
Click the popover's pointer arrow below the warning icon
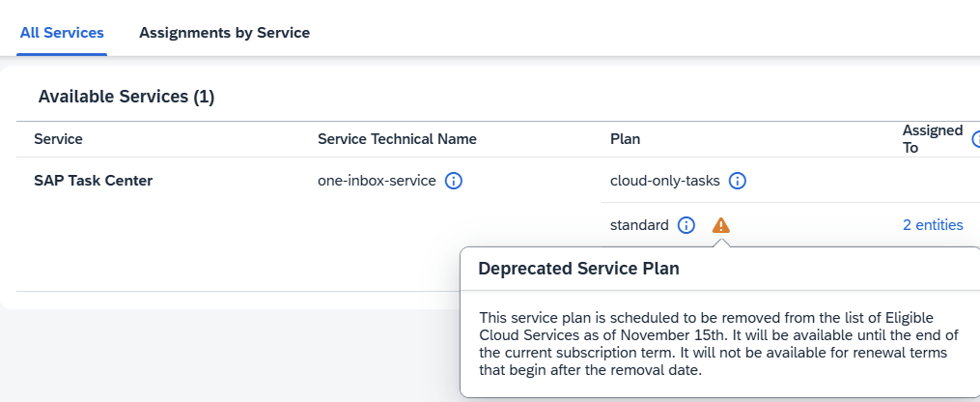(x=720, y=242)
